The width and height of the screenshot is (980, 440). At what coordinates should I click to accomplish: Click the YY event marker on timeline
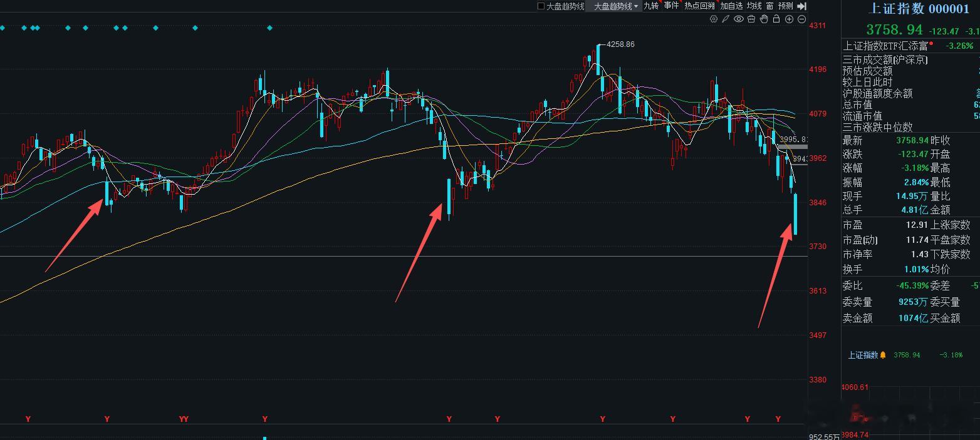tap(184, 419)
